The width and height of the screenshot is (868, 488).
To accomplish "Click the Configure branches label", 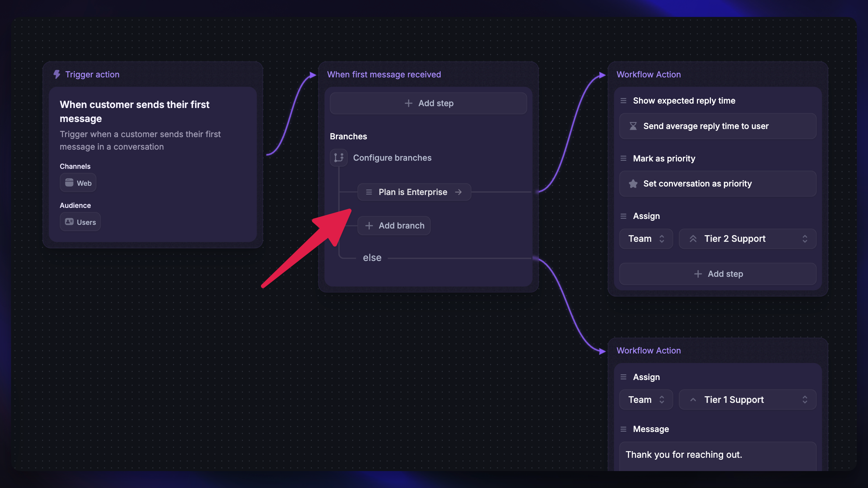I will pyautogui.click(x=392, y=158).
